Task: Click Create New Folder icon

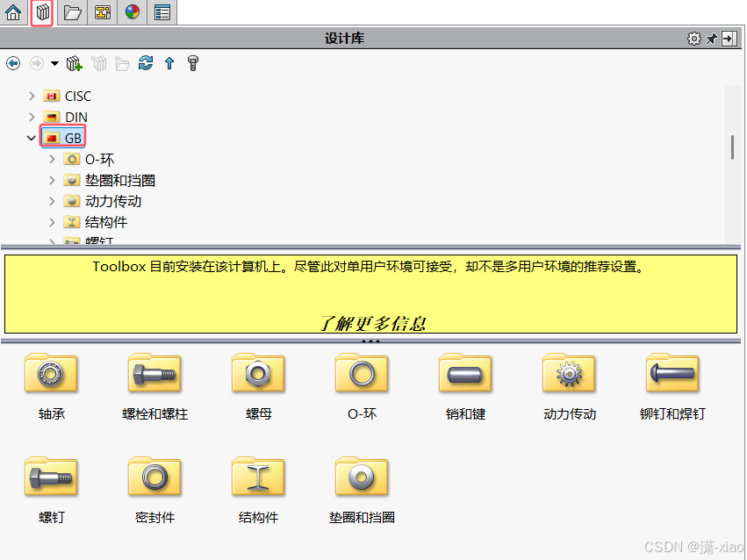Action: [x=122, y=63]
